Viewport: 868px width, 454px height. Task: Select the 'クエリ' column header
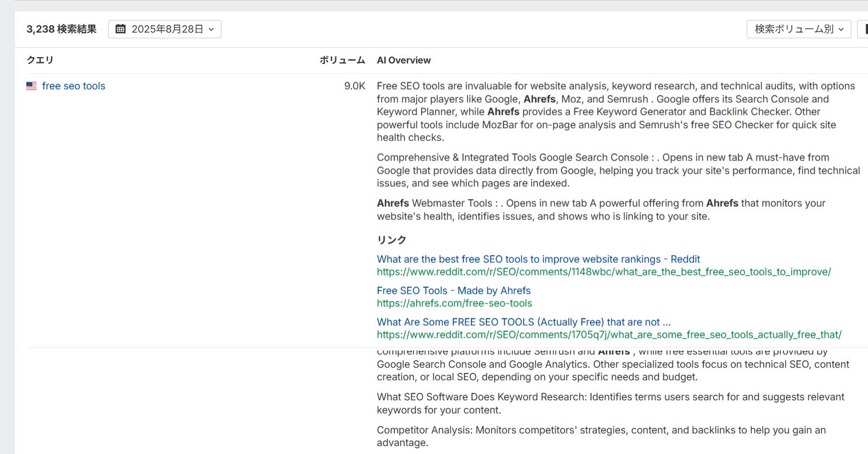tap(39, 60)
